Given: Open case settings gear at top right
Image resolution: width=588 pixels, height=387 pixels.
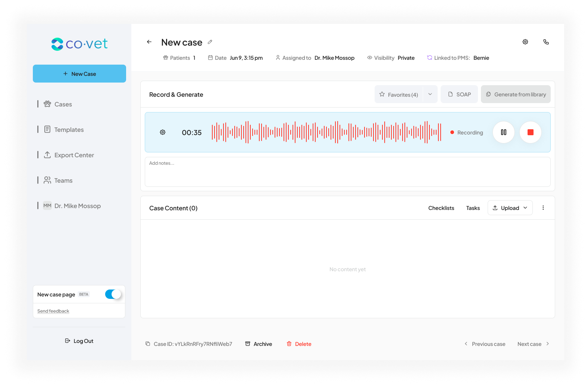Looking at the screenshot, I should click(525, 42).
